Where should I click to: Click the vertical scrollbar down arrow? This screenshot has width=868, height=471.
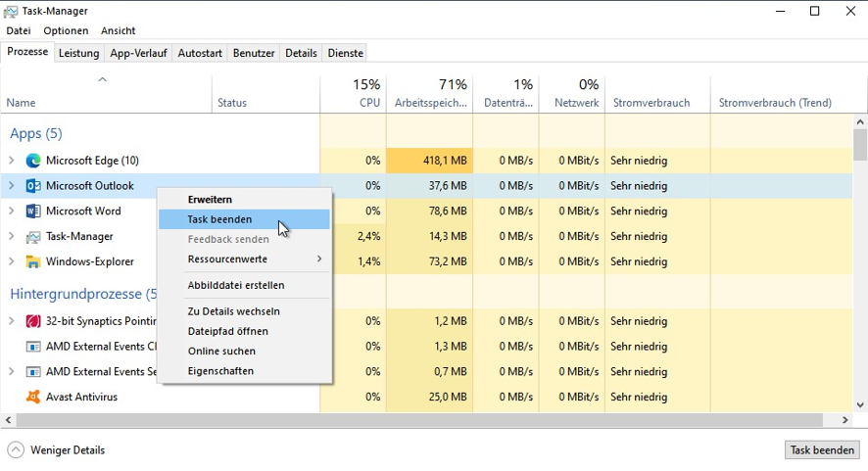click(x=860, y=404)
